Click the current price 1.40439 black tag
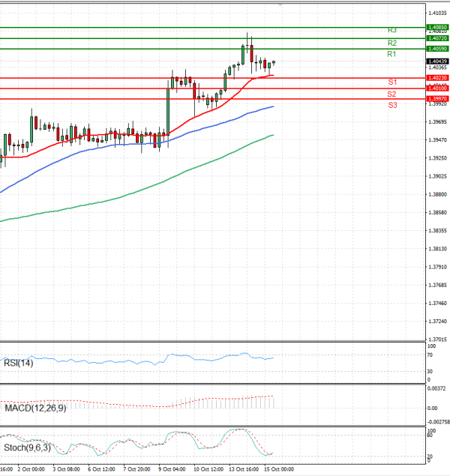This screenshot has height=476, width=450. [x=437, y=61]
